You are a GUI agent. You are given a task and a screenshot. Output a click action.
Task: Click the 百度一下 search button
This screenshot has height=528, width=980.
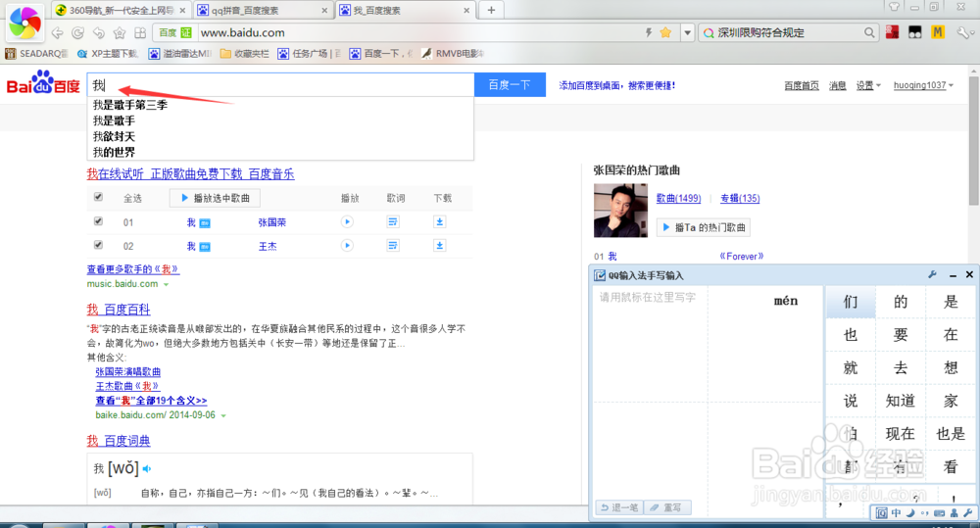pos(510,85)
